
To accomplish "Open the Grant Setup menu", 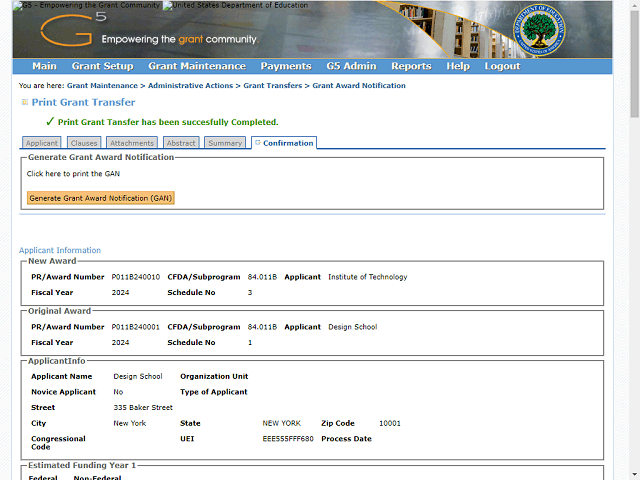I will [102, 66].
